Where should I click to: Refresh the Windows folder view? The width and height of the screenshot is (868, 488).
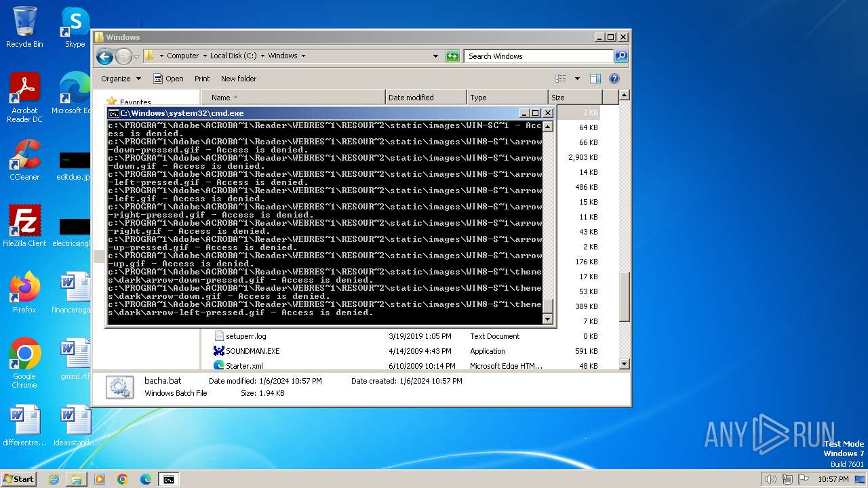[x=452, y=56]
